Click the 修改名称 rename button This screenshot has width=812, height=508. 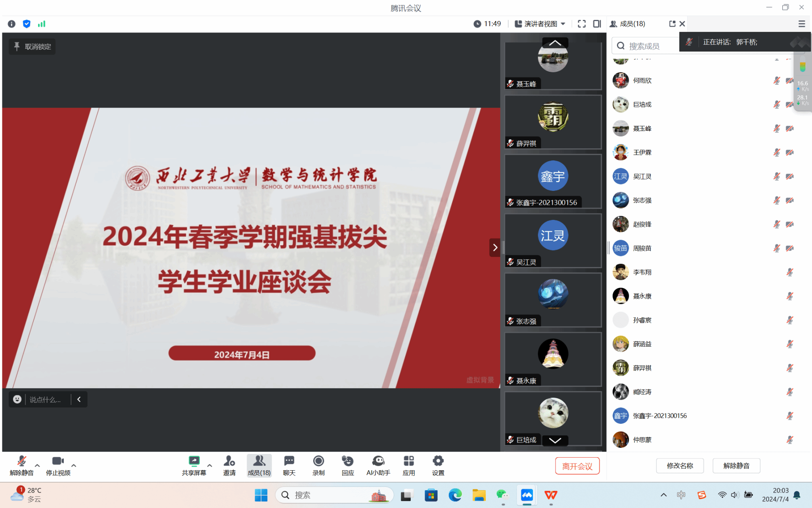tap(680, 466)
